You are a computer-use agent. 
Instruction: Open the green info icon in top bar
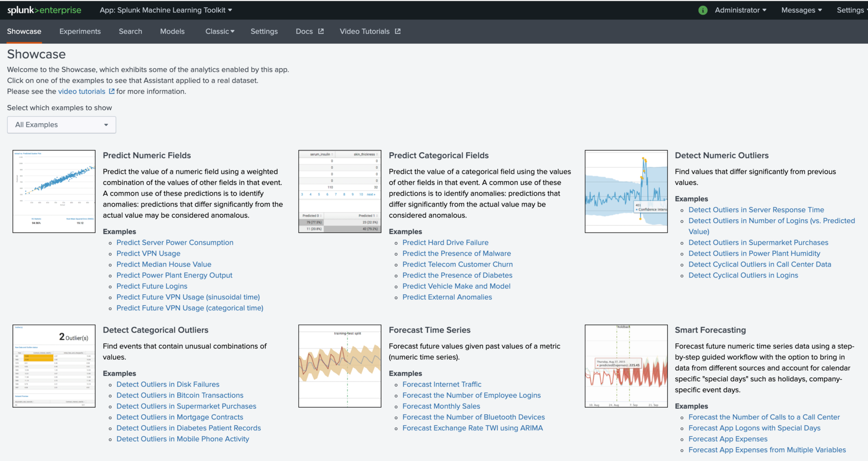click(x=703, y=10)
